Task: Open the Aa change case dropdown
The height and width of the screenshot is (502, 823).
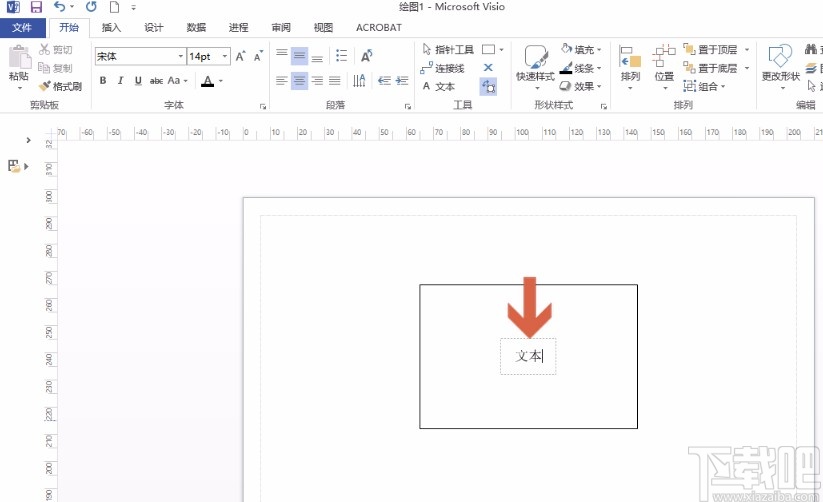Action: click(x=177, y=80)
